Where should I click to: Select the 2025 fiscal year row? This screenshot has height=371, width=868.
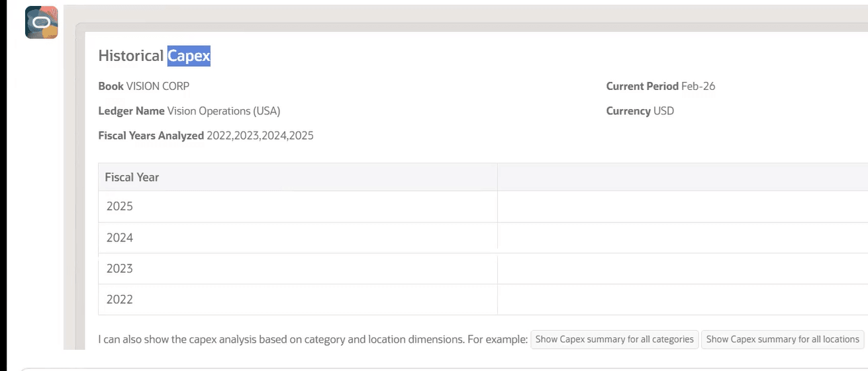tap(483, 206)
